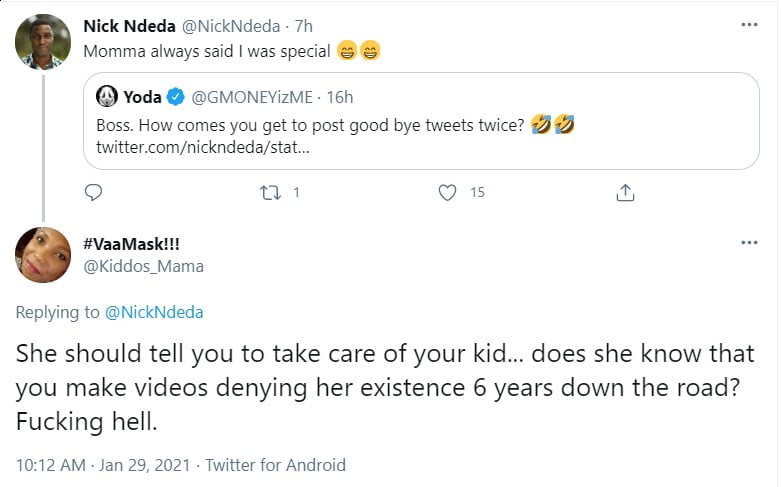Screen dimensions: 781x487
Task: Click Yoda's verified badge icon
Action: 175,97
